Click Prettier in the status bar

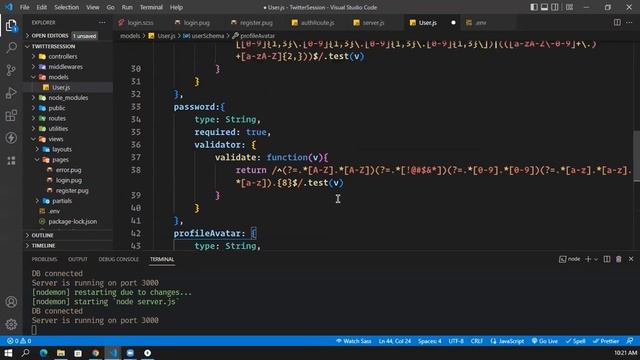click(x=606, y=341)
